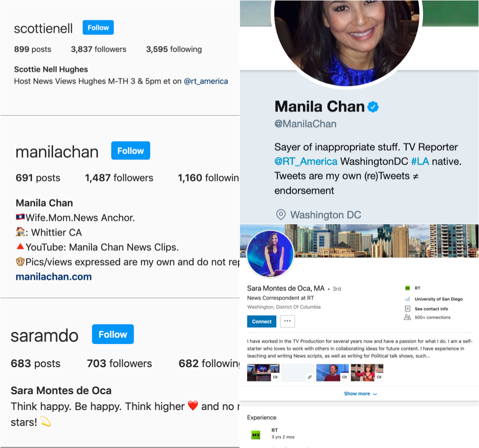This screenshot has height=448, width=479.
Task: Open the contact info card icon
Action: point(407,308)
